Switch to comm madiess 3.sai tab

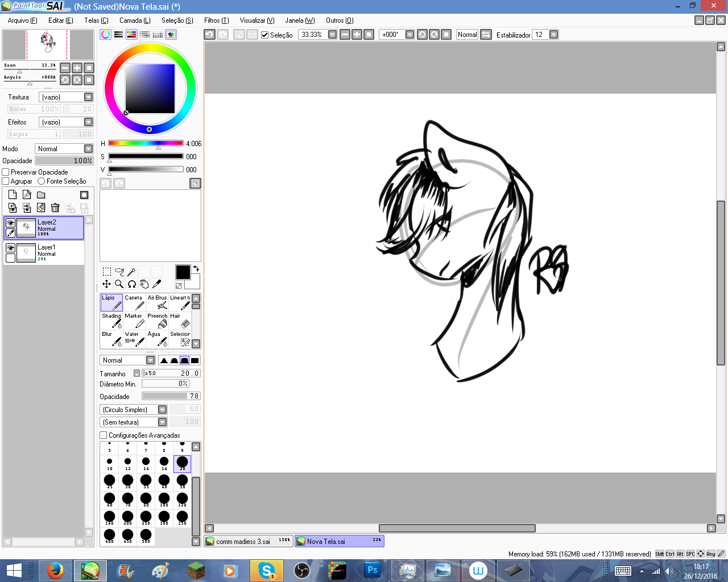249,541
